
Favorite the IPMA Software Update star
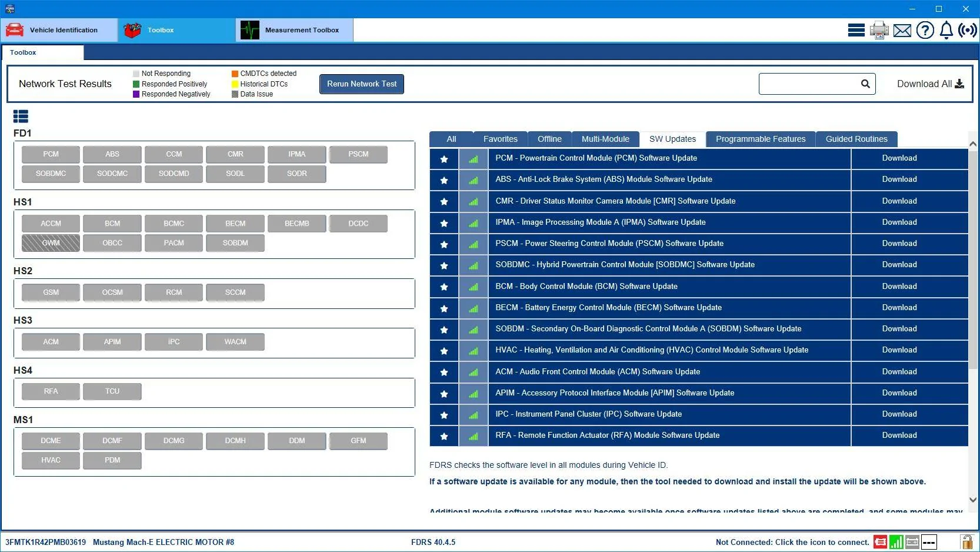[444, 223]
